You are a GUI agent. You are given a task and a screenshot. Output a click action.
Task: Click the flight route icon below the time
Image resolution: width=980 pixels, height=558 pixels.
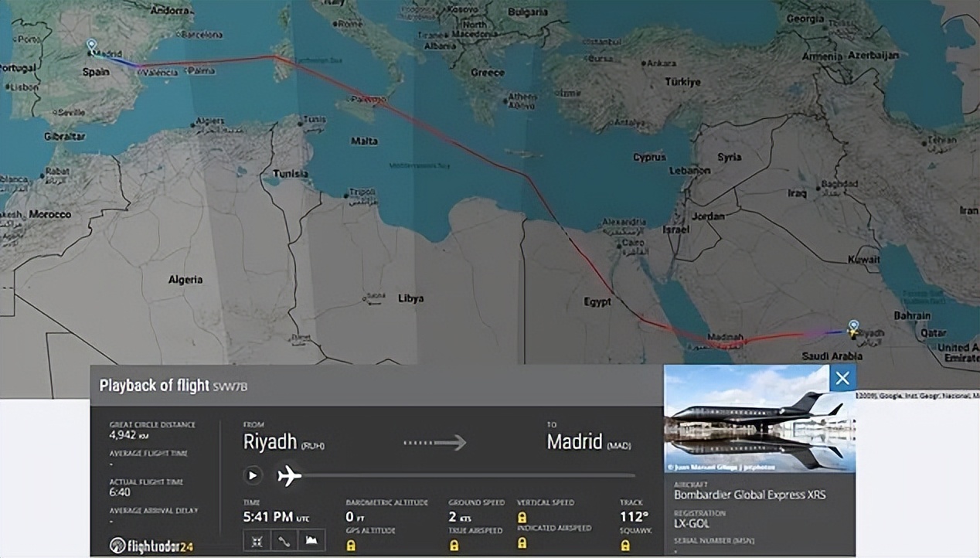[x=284, y=540]
